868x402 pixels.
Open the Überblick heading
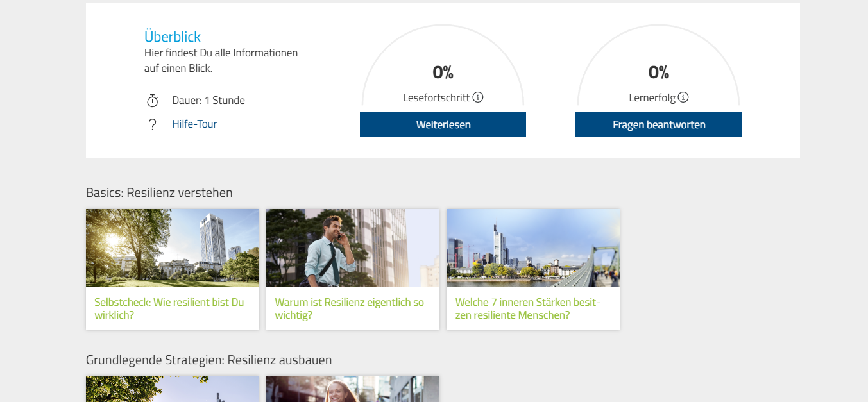173,37
